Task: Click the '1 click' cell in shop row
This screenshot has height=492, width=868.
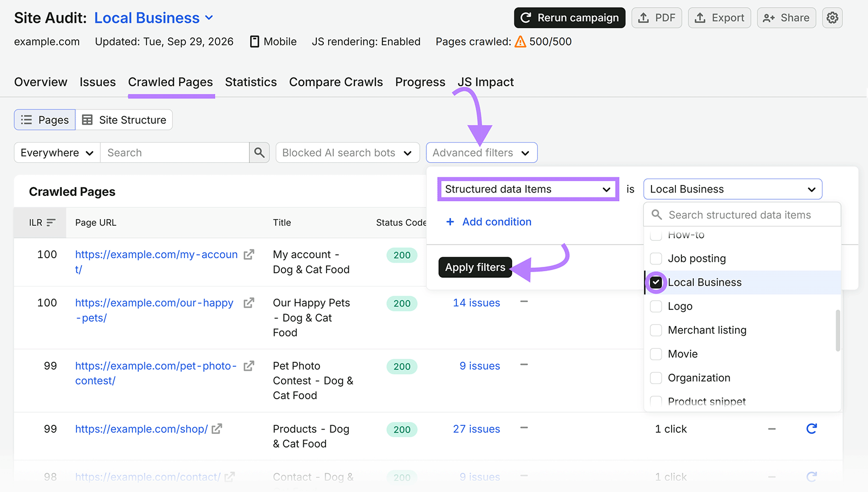Action: point(671,429)
